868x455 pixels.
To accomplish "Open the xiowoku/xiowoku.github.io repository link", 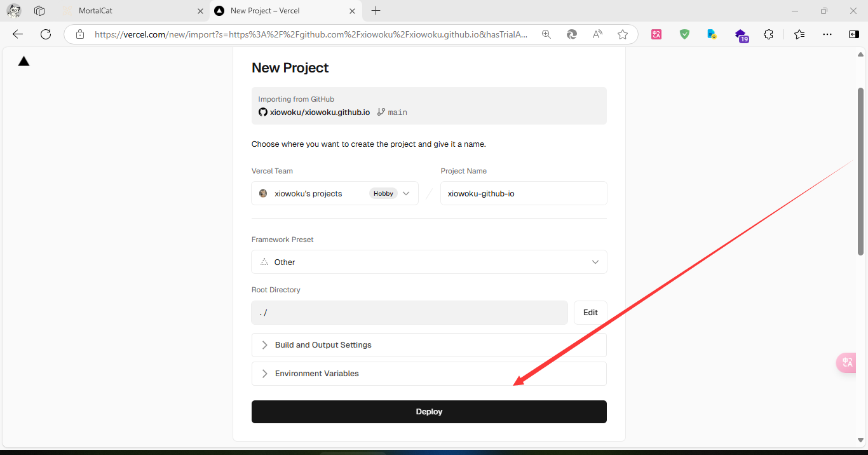I will 320,112.
